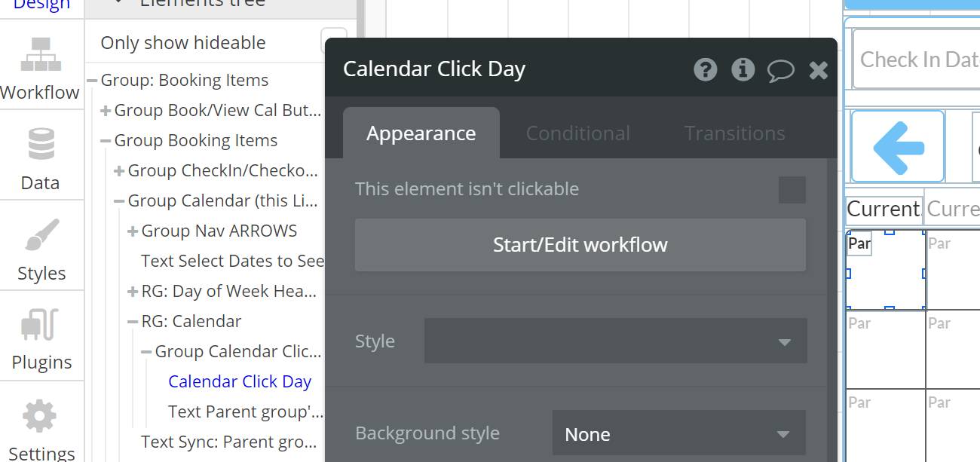Toggle 'This element isn't clickable' checkbox
The width and height of the screenshot is (980, 462).
click(792, 190)
